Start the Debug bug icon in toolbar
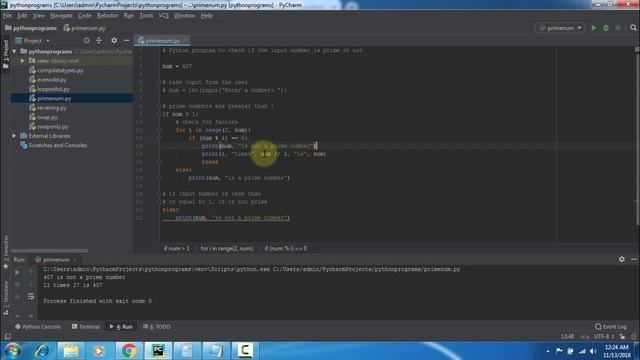The image size is (640, 360). point(606,28)
